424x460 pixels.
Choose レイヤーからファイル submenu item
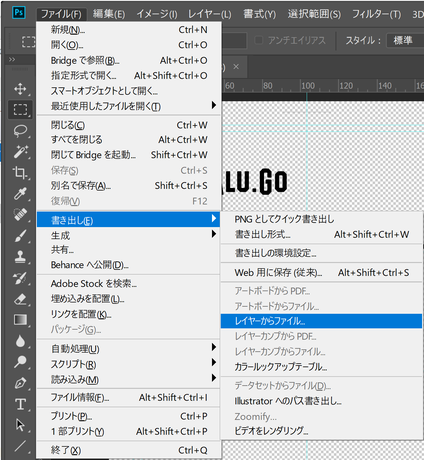[x=321, y=321]
